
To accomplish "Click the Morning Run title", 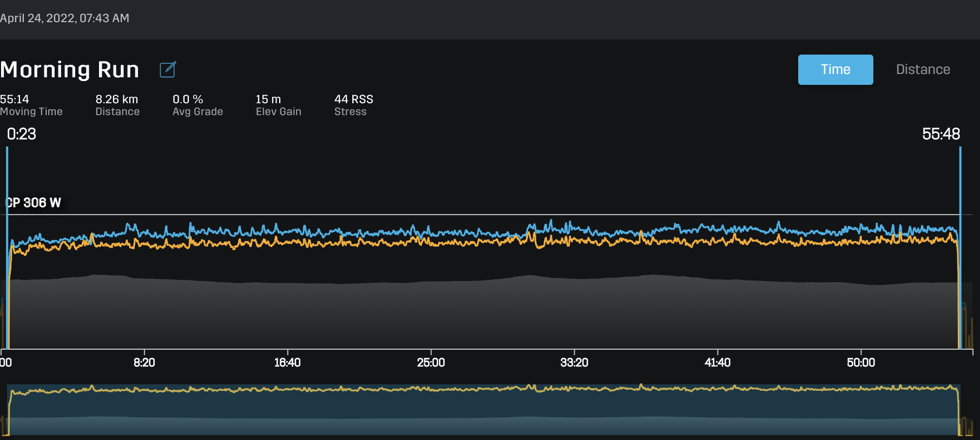I will click(70, 70).
